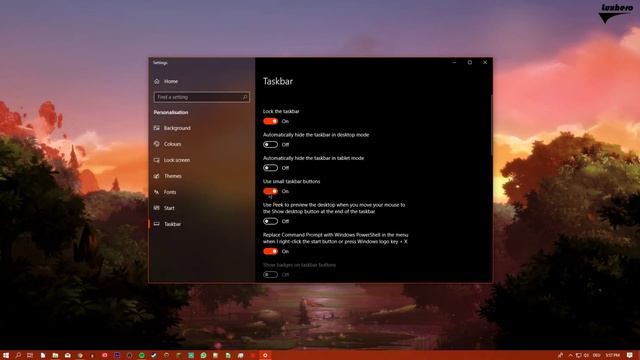The height and width of the screenshot is (360, 640).
Task: Open the taskbar clock calendar
Action: (613, 356)
